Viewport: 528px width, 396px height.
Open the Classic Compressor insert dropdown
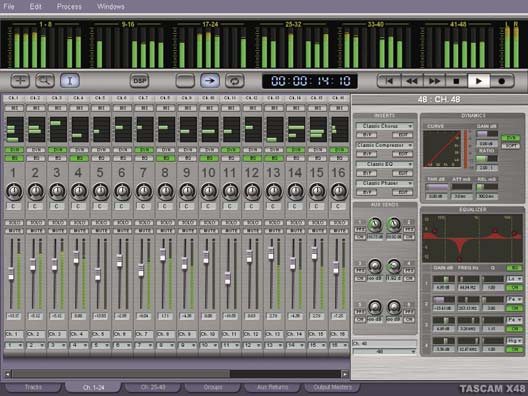384,145
